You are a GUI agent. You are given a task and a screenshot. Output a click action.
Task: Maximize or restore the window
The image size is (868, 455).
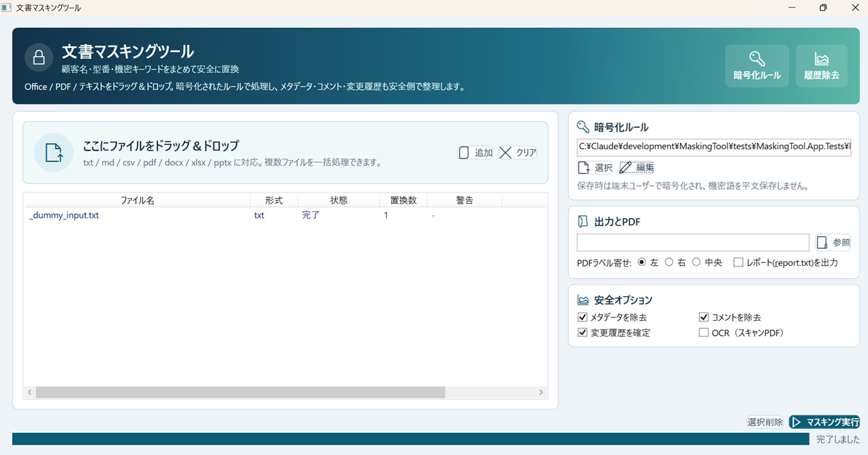824,8
